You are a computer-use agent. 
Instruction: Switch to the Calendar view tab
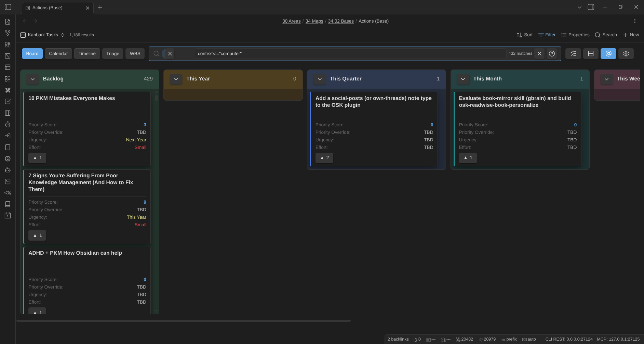pyautogui.click(x=58, y=53)
